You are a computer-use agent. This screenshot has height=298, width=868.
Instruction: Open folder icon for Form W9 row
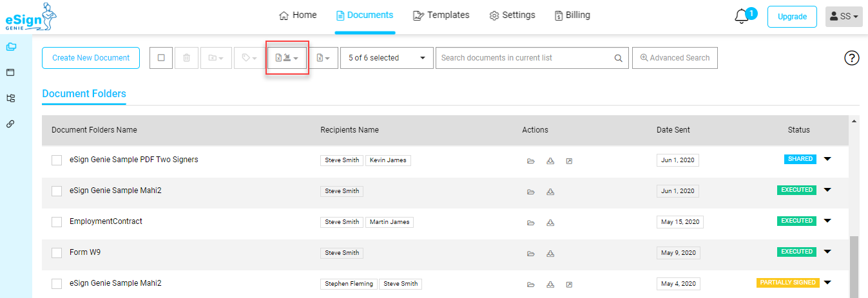(x=531, y=254)
